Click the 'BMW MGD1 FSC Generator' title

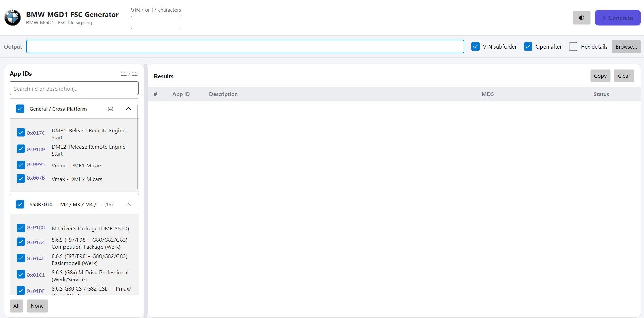tap(72, 14)
